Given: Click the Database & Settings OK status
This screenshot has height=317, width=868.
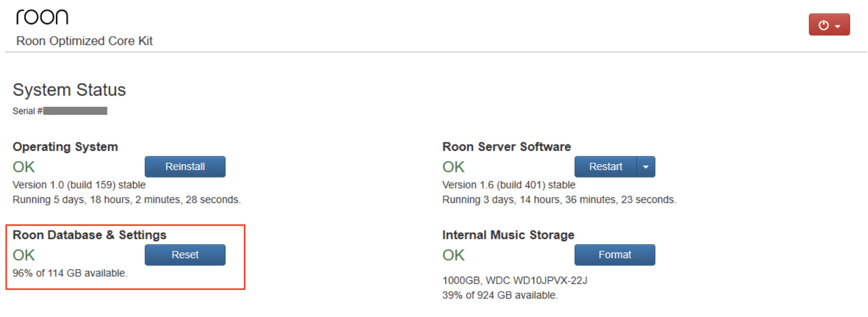Looking at the screenshot, I should point(24,255).
